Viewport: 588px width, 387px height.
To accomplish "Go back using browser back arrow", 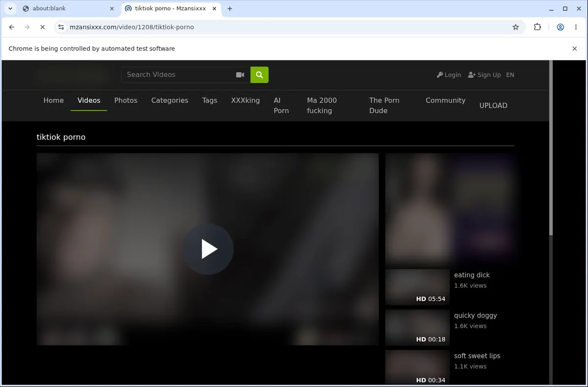I will pos(12,27).
